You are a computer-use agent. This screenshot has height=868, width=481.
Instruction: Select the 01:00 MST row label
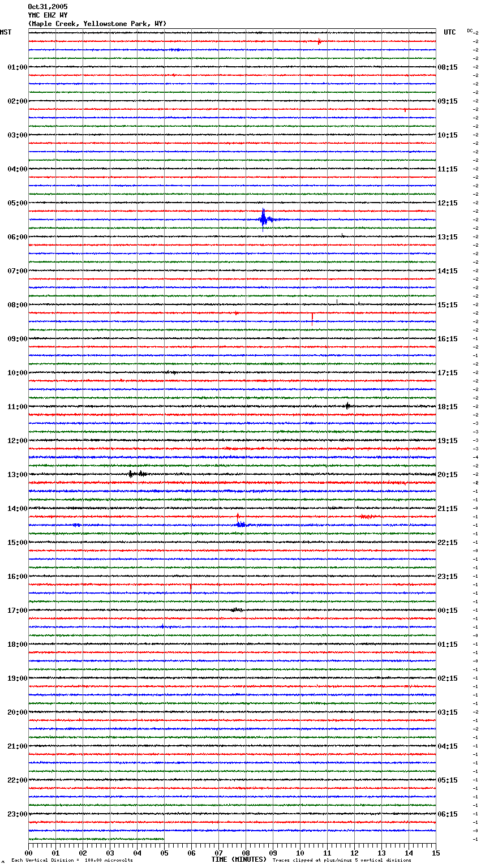(17, 67)
